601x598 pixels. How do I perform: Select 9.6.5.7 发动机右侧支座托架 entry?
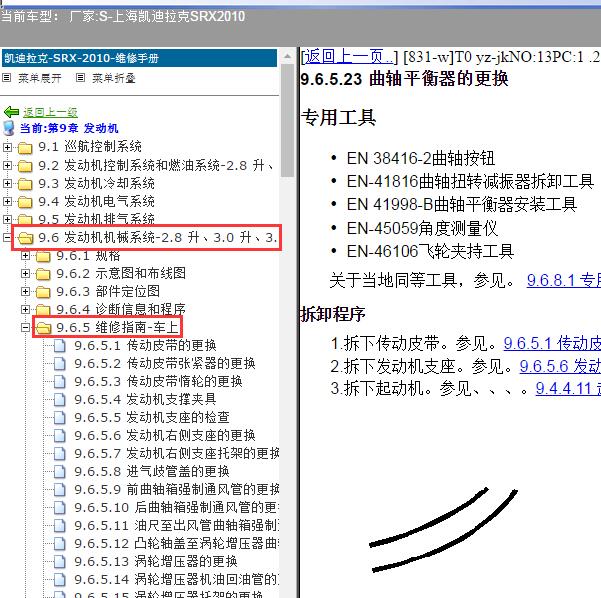tap(177, 453)
